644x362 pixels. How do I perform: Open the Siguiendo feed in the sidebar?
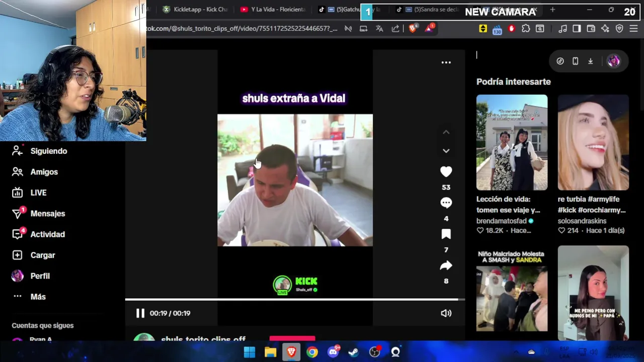click(x=40, y=151)
